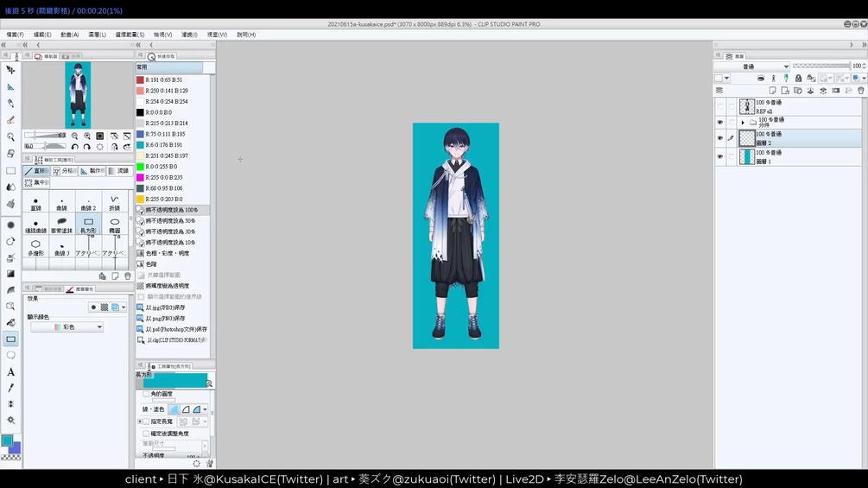Viewport: 868px width, 488px height.
Task: Switch to 圖層屬性 layer property tab
Action: pyautogui.click(x=80, y=288)
